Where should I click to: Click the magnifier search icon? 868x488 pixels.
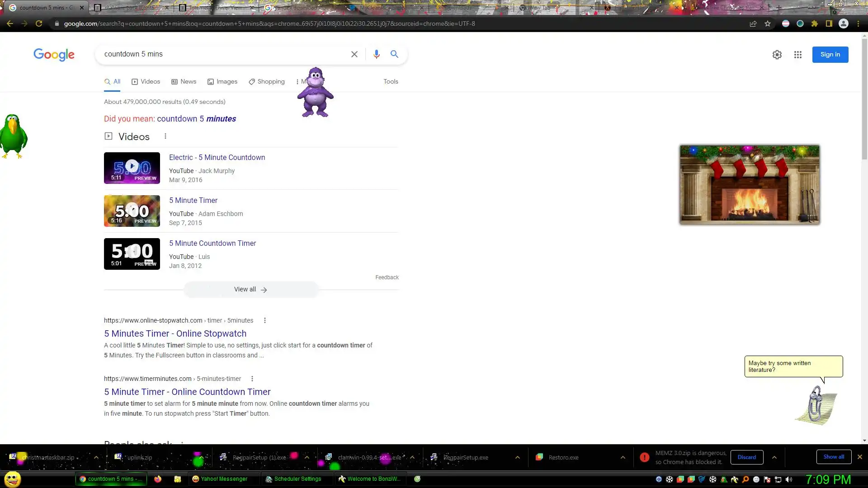pyautogui.click(x=394, y=54)
